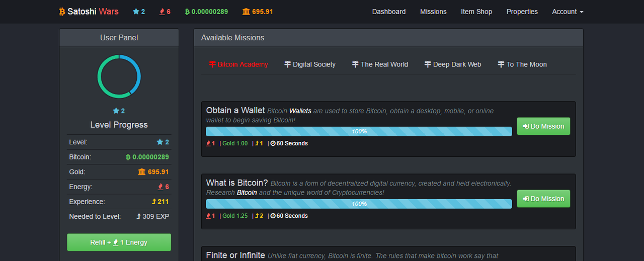Switch to the Digital Society tab
Image resolution: width=644 pixels, height=261 pixels.
tap(310, 64)
